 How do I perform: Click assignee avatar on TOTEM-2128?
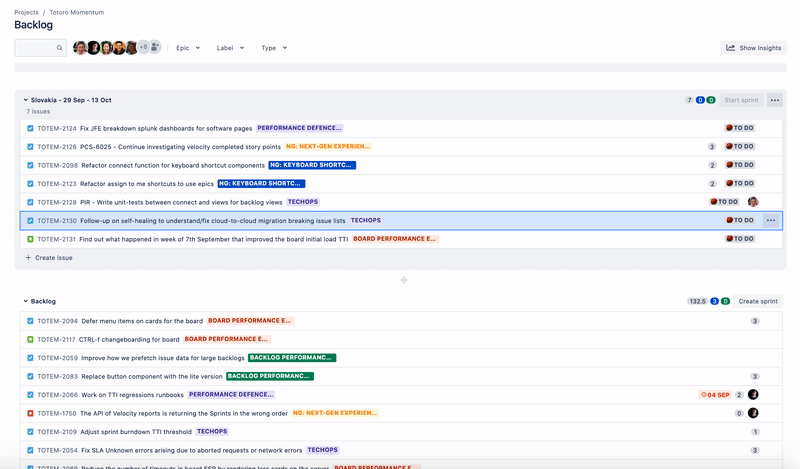tap(753, 202)
